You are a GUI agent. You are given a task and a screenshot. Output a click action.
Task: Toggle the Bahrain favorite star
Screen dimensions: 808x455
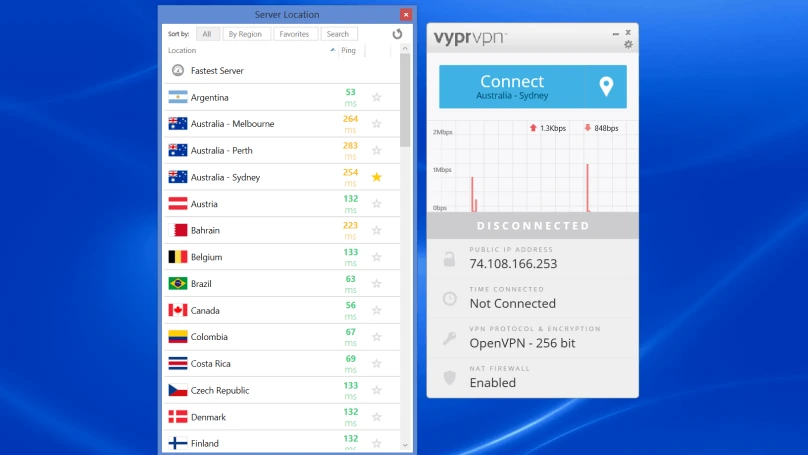point(377,230)
